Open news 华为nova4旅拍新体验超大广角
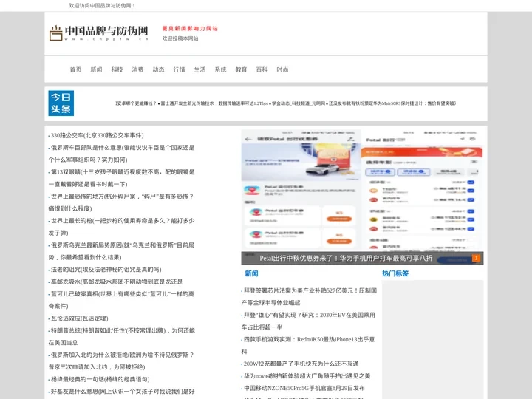Screen dimensions: 532x399 (x=307, y=376)
